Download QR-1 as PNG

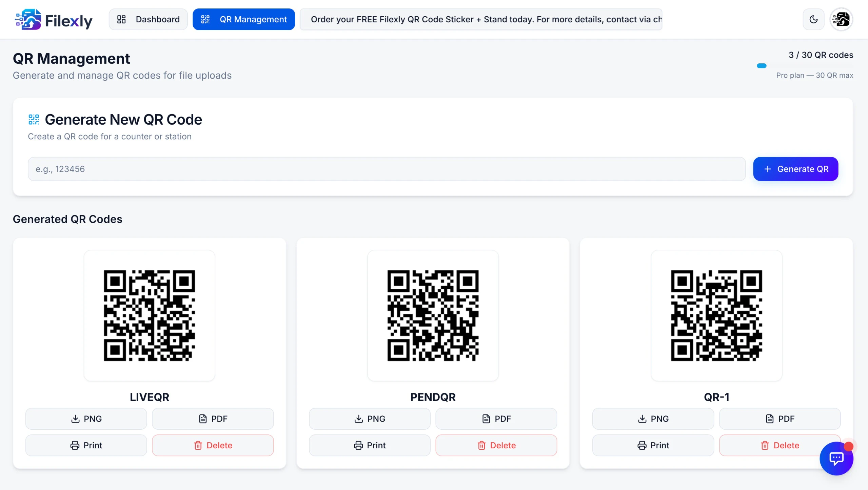tap(653, 418)
